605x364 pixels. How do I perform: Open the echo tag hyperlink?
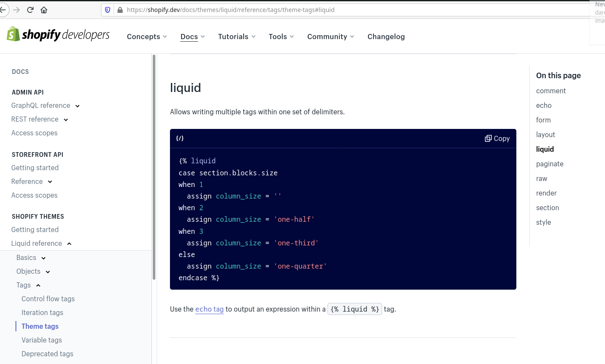[210, 309]
